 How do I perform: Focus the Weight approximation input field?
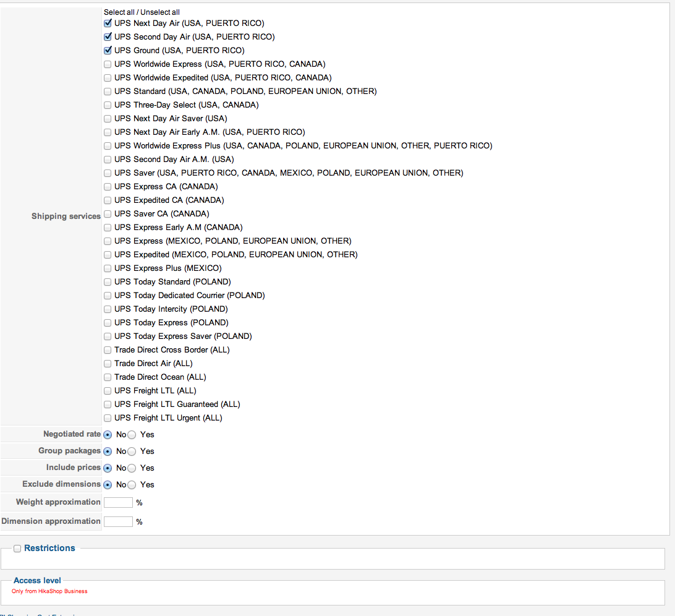pyautogui.click(x=118, y=502)
